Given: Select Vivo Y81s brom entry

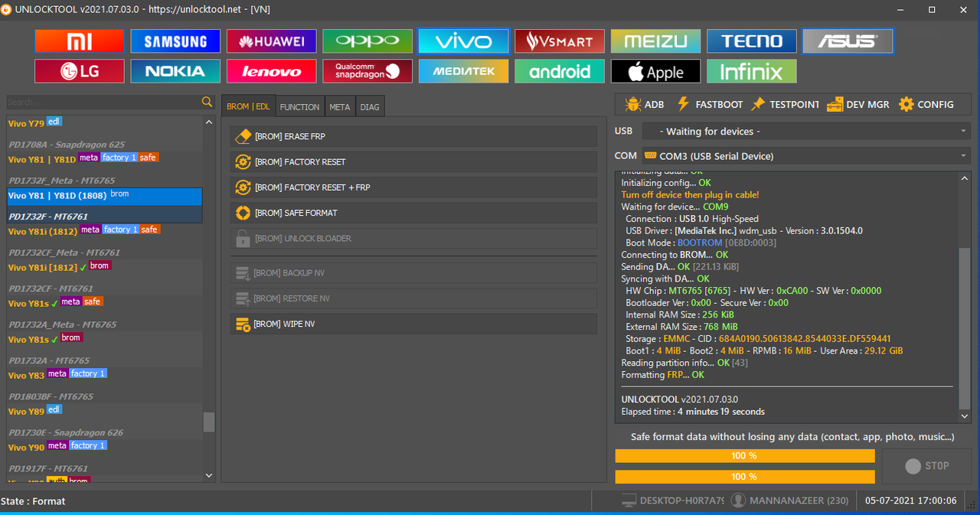Looking at the screenshot, I should [x=105, y=339].
